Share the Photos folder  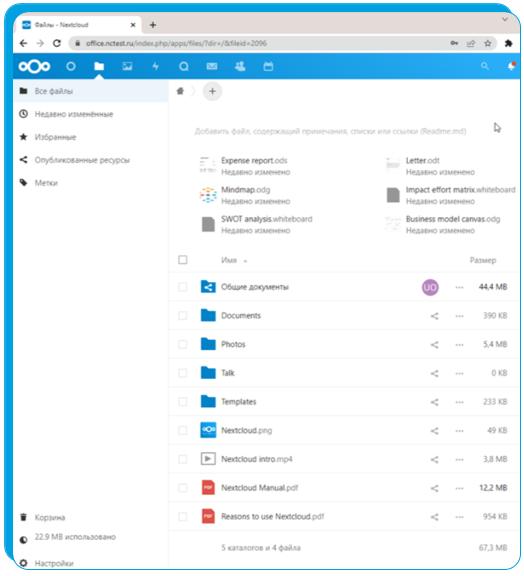434,345
